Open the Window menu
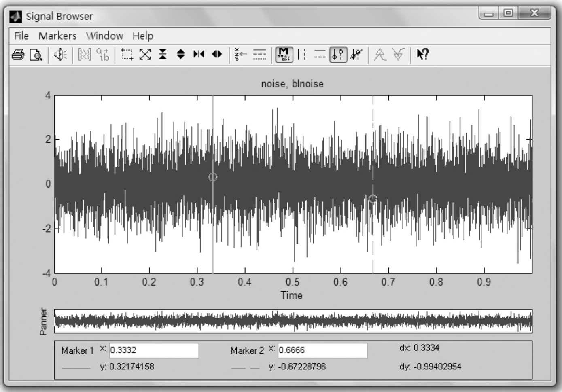Viewport: 562px width, 392px height. pos(105,36)
